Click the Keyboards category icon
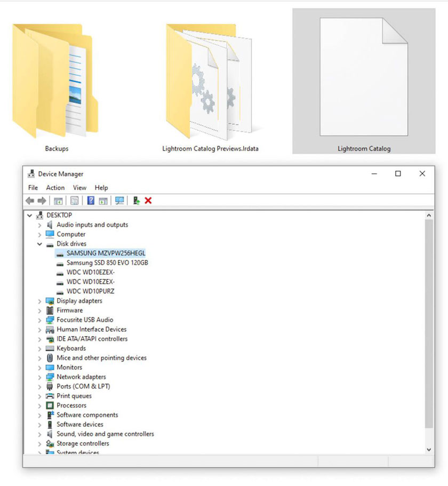The width and height of the screenshot is (448, 486). pos(50,348)
